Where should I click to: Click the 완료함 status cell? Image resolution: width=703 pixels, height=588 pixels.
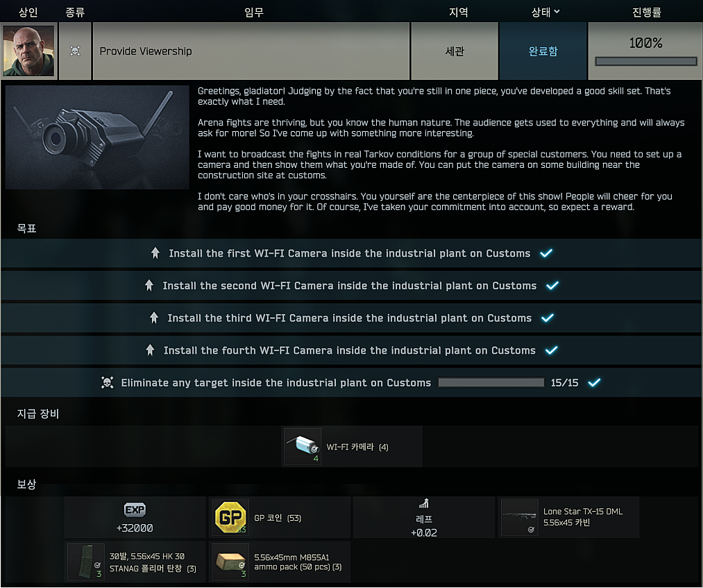(543, 51)
